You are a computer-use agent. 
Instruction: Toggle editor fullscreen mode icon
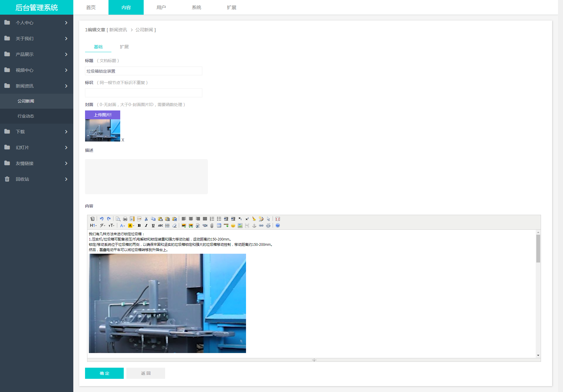tap(278, 219)
